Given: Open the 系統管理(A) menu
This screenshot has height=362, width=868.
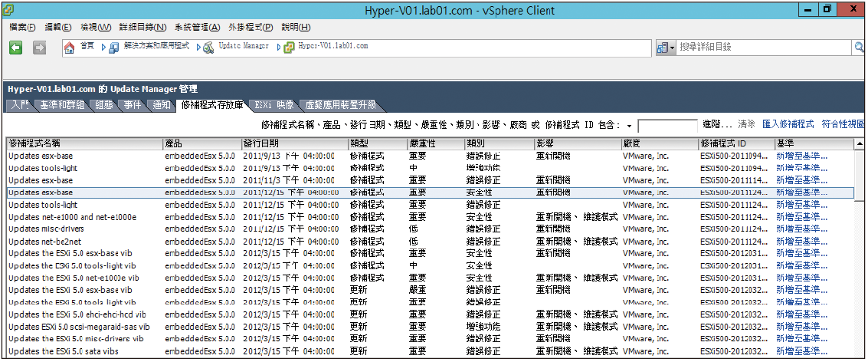Looking at the screenshot, I should [198, 27].
